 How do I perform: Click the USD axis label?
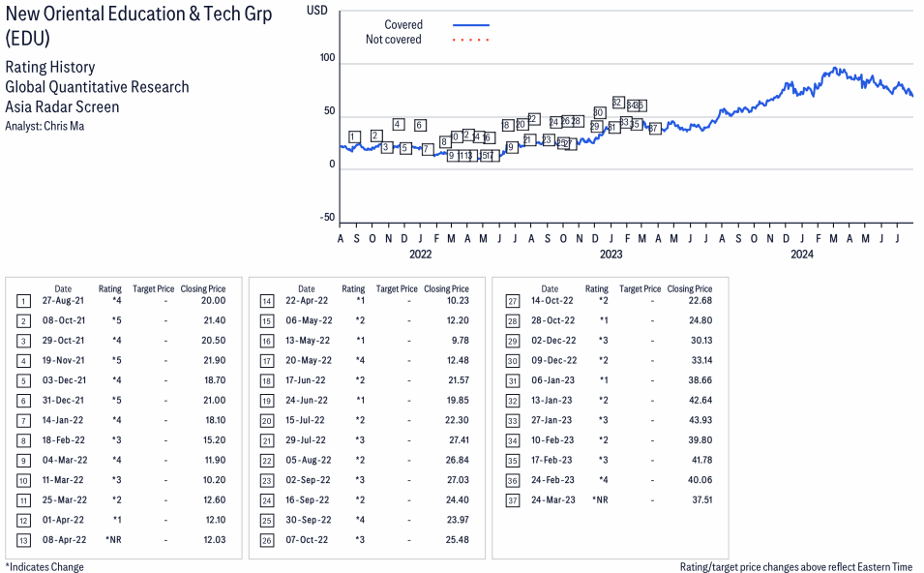316,10
